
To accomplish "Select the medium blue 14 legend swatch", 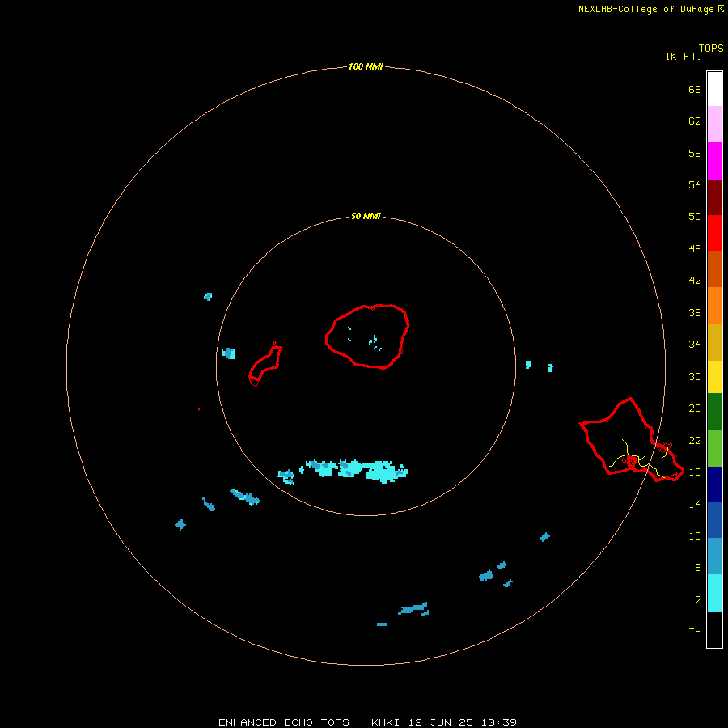I will pyautogui.click(x=714, y=520).
